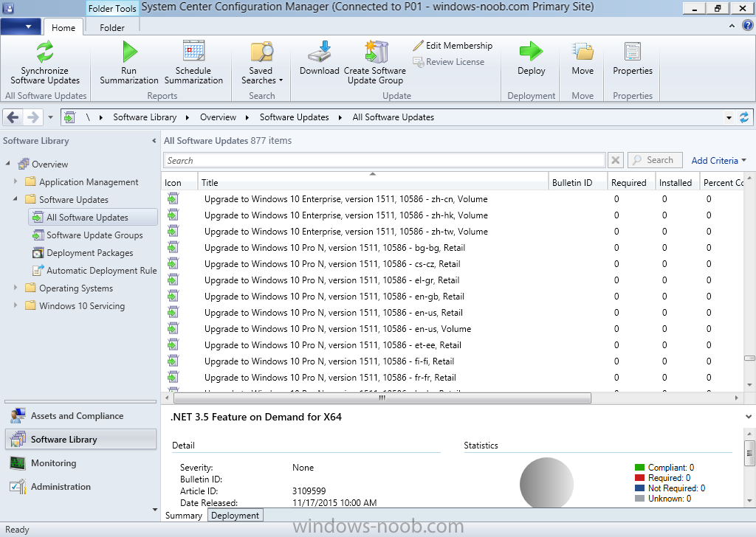Select Application Management folder

coord(81,182)
